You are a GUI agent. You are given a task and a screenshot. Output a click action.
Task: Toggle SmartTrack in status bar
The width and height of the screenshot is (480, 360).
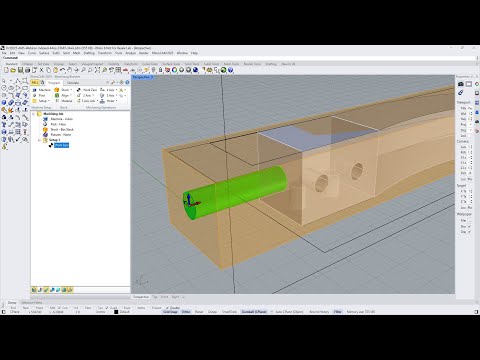229,312
